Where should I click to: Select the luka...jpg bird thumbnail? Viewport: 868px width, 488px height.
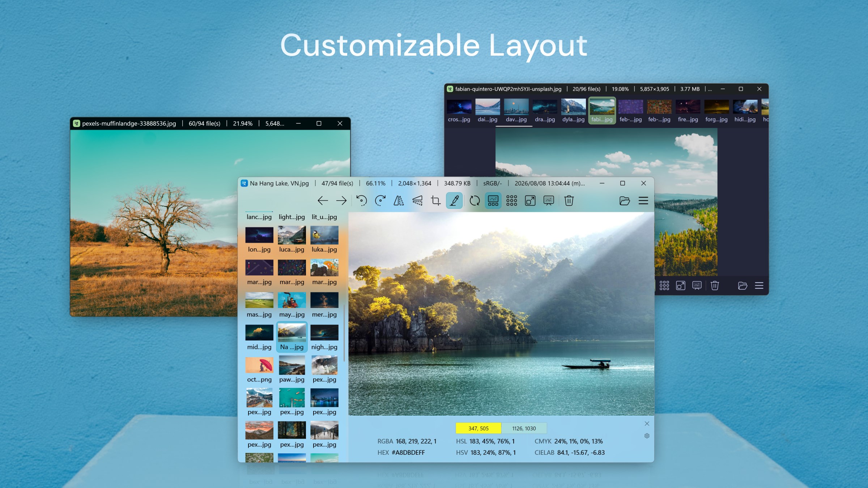pyautogui.click(x=324, y=240)
